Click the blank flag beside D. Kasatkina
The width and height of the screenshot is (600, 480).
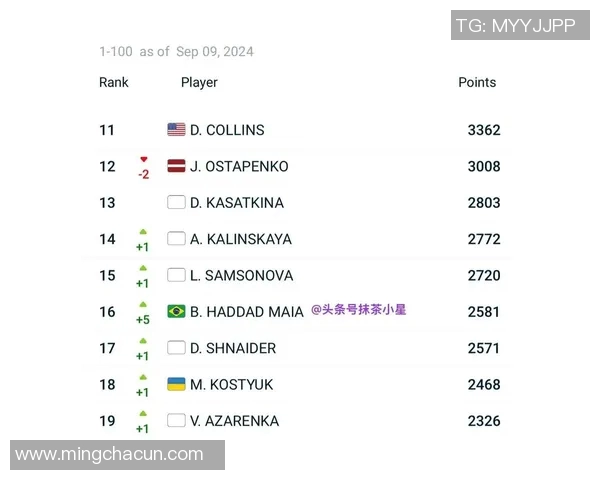point(176,202)
